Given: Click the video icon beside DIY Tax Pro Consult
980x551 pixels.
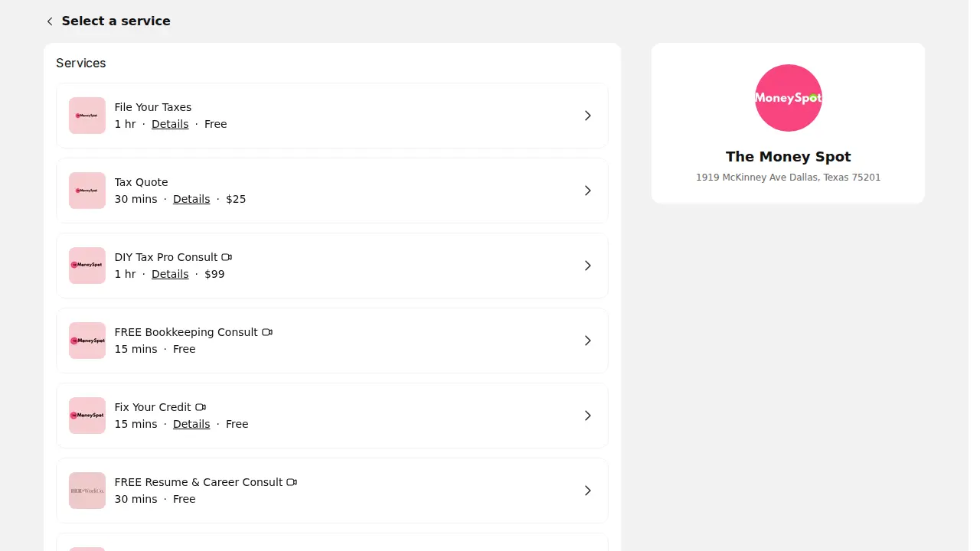Looking at the screenshot, I should 227,257.
